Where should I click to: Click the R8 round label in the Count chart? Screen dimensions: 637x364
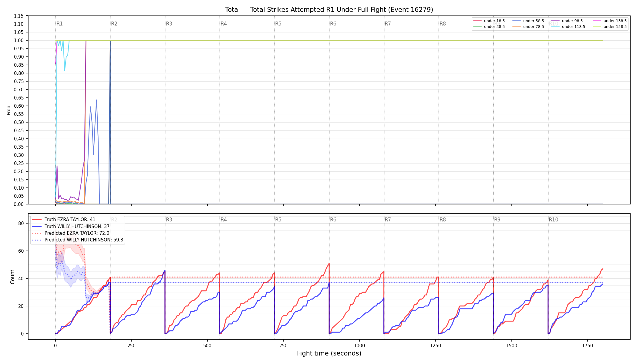[x=443, y=220]
